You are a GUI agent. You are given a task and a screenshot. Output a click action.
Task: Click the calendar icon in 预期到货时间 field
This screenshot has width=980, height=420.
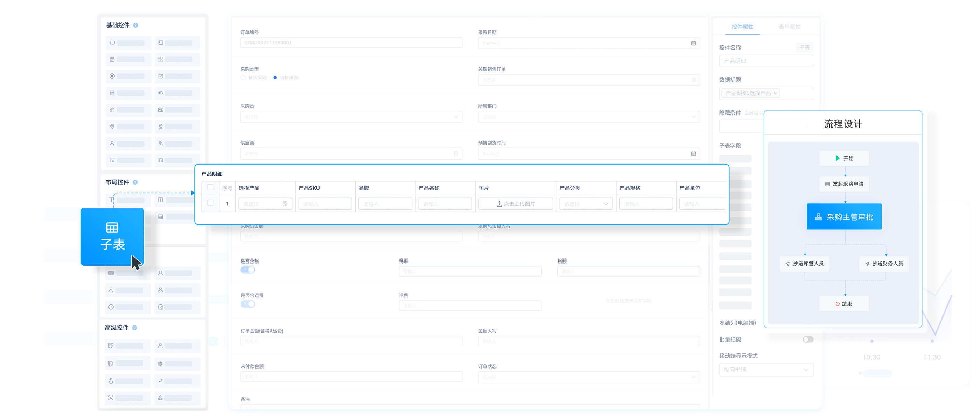[693, 154]
